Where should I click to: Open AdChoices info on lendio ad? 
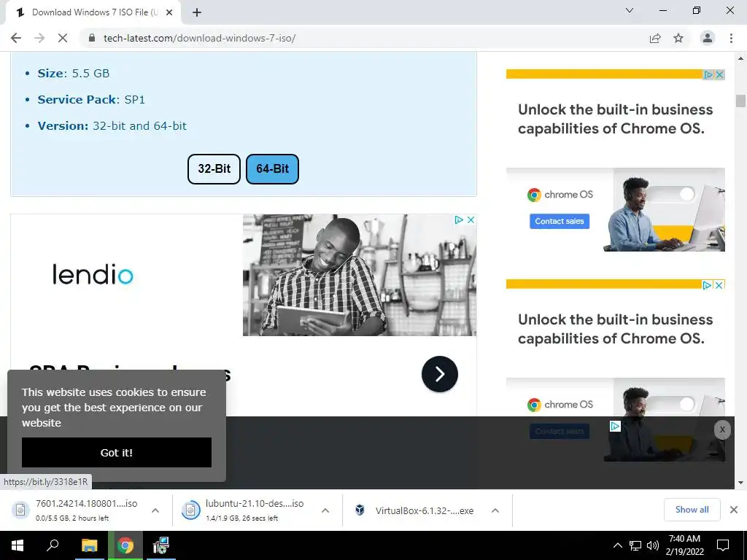(x=459, y=219)
